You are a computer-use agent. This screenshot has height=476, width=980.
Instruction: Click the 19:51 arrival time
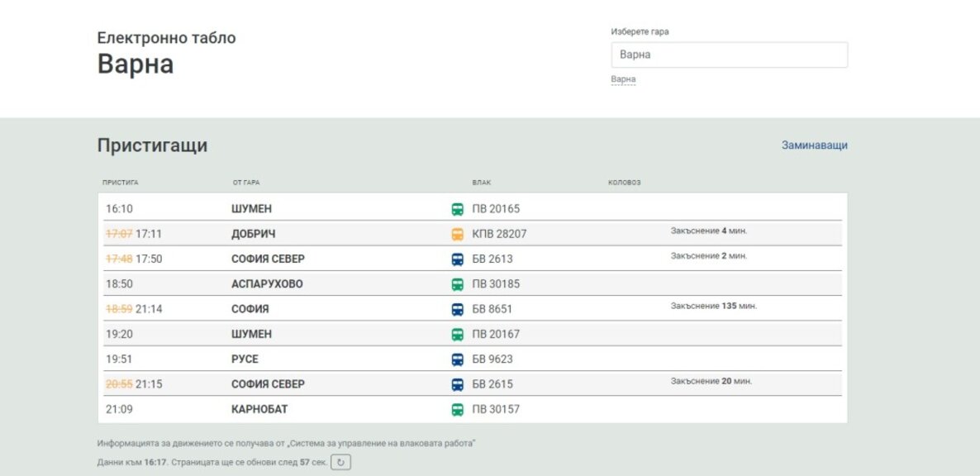coord(119,359)
